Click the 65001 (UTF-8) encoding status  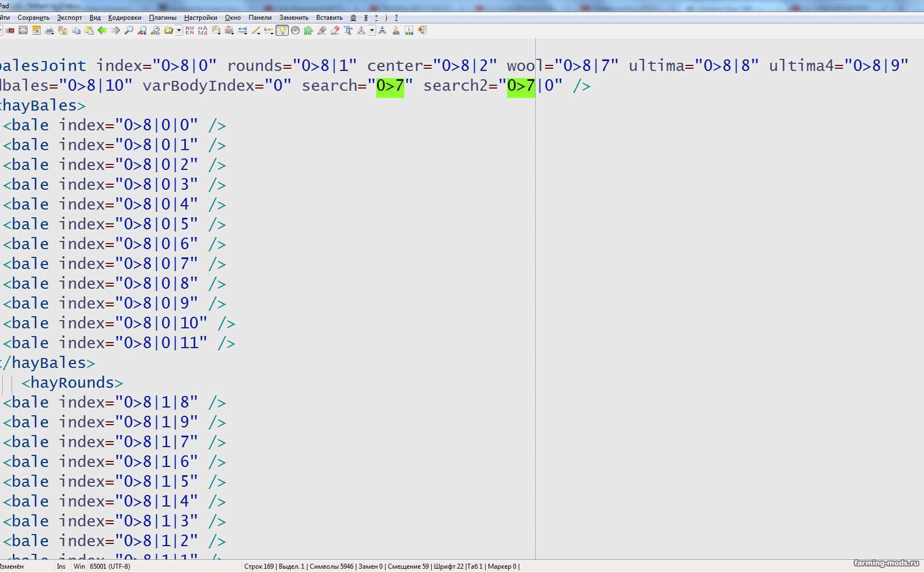(110, 566)
